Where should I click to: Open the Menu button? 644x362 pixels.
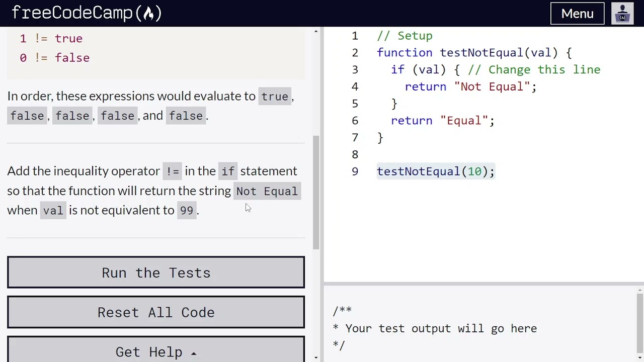tap(577, 14)
